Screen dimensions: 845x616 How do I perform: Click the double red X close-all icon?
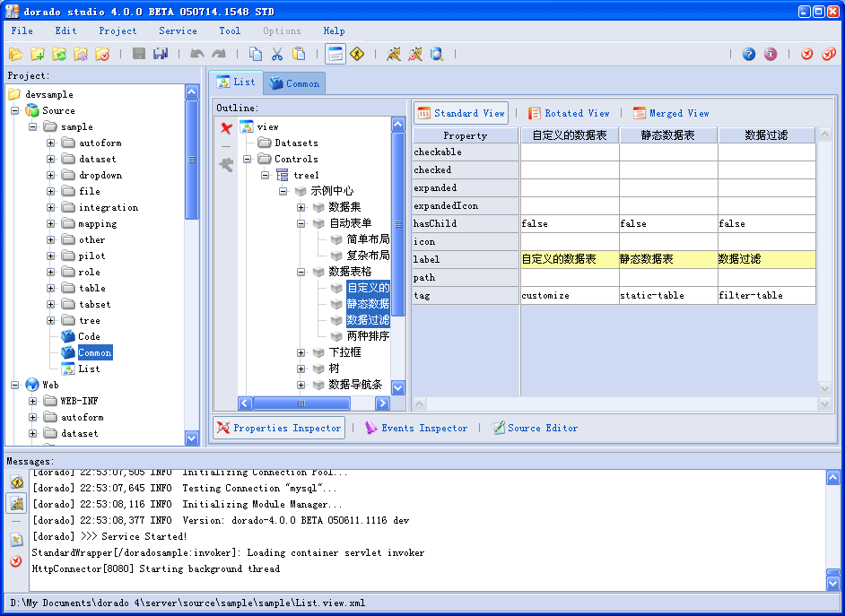point(828,54)
